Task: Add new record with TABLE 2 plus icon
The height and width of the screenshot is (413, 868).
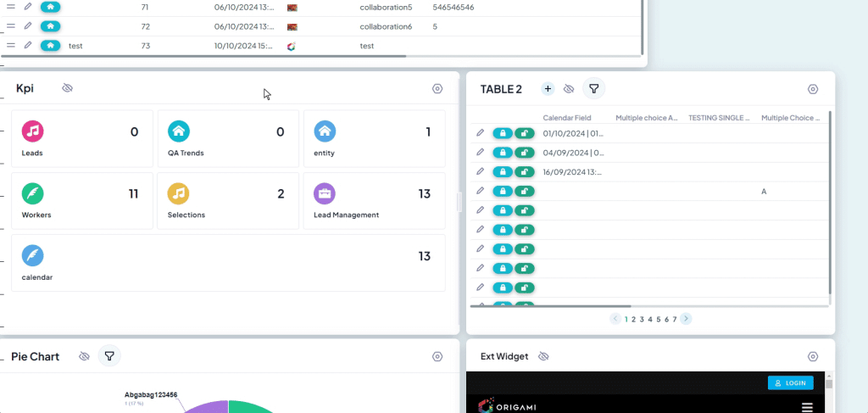Action: tap(548, 88)
